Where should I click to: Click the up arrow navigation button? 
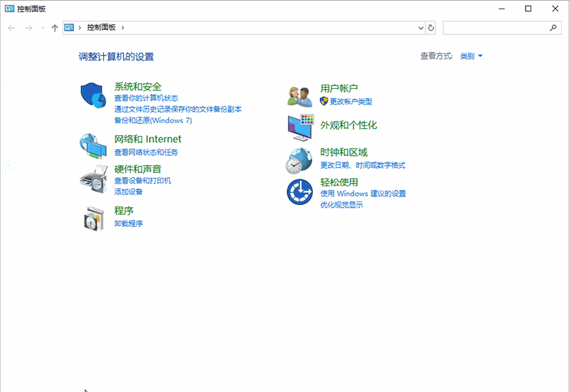point(55,28)
